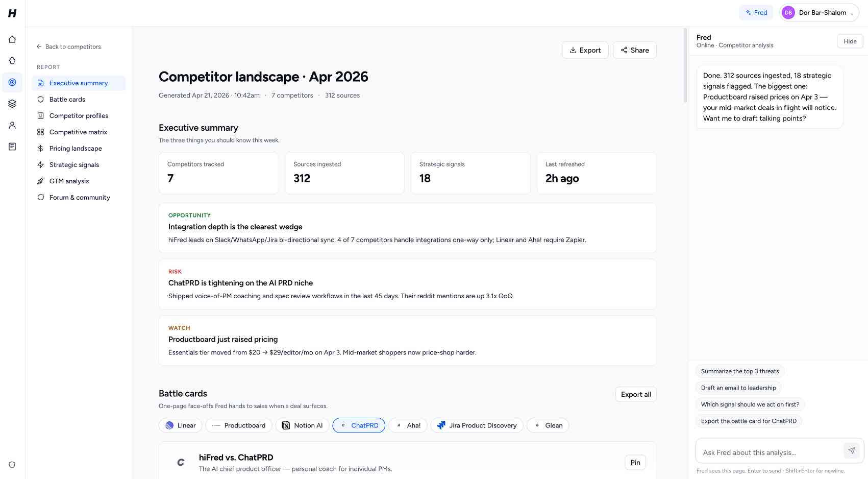Open the Opportunity integration depth card
The width and height of the screenshot is (868, 479).
(408, 228)
